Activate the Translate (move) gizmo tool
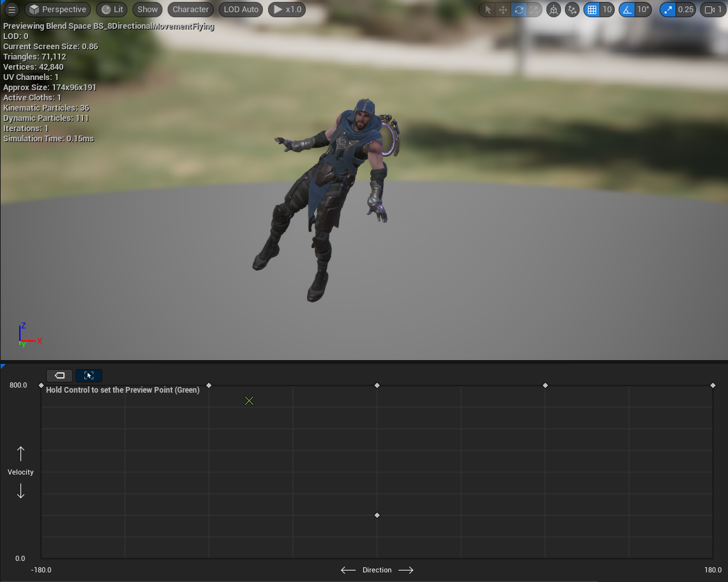The image size is (728, 582). (x=503, y=10)
